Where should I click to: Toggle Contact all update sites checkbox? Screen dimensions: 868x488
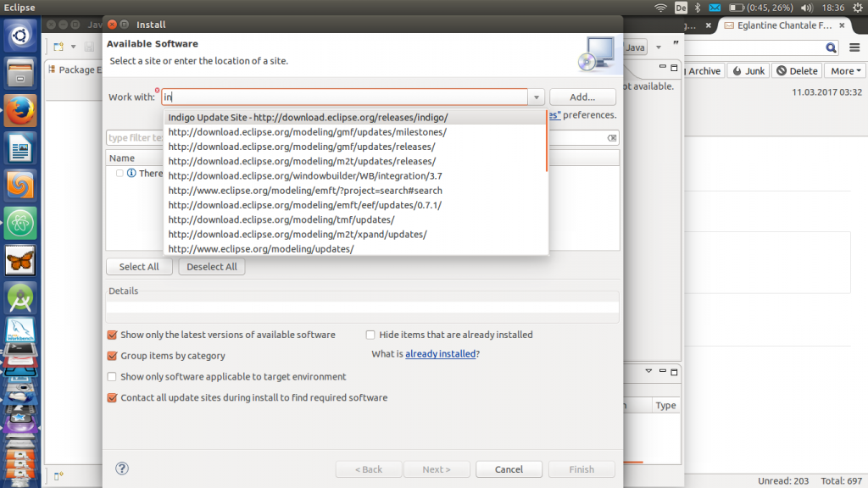112,398
